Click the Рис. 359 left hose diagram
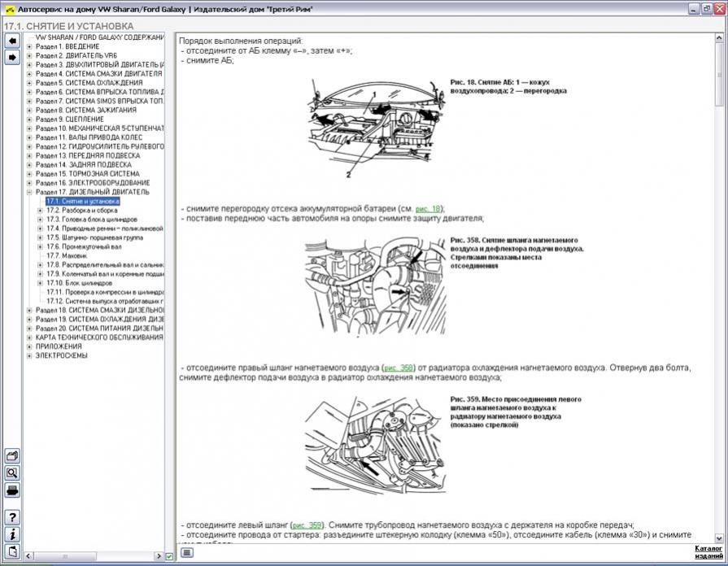Viewport: 728px width, 566px height. click(x=375, y=445)
